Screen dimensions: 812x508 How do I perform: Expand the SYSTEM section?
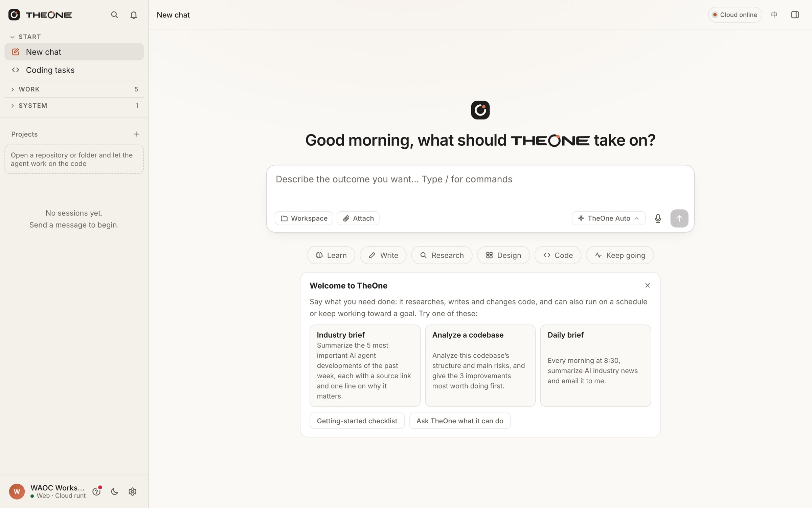74,106
